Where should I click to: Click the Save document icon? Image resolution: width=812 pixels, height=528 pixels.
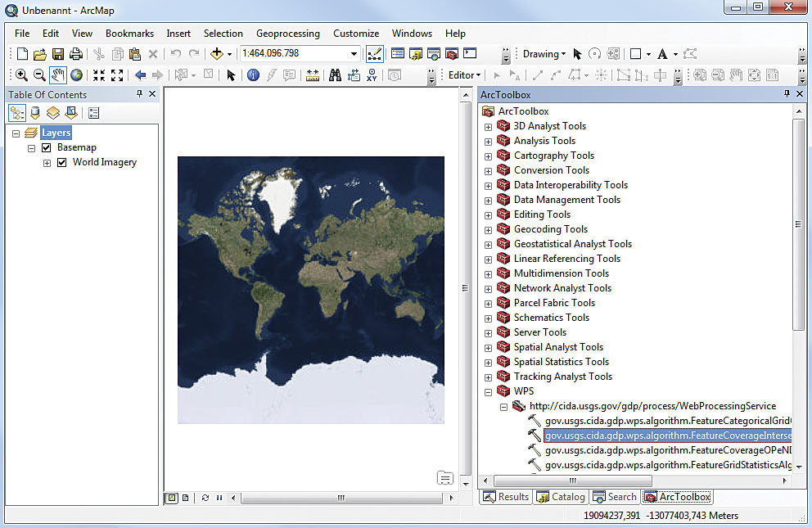point(58,54)
